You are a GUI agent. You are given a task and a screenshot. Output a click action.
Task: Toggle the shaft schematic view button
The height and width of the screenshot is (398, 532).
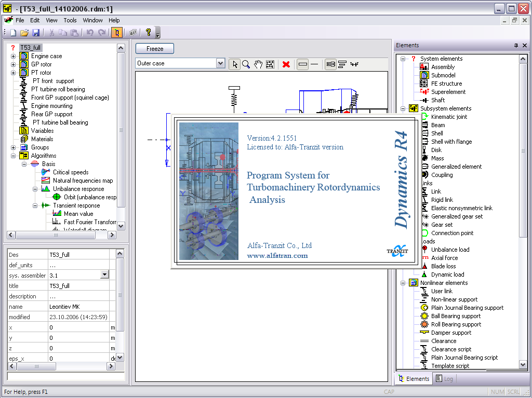point(354,64)
